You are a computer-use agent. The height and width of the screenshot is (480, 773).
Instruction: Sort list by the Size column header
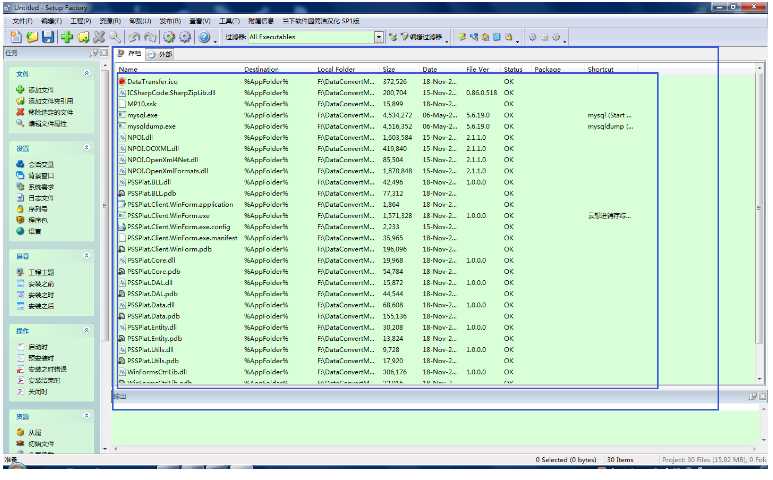tap(400, 69)
